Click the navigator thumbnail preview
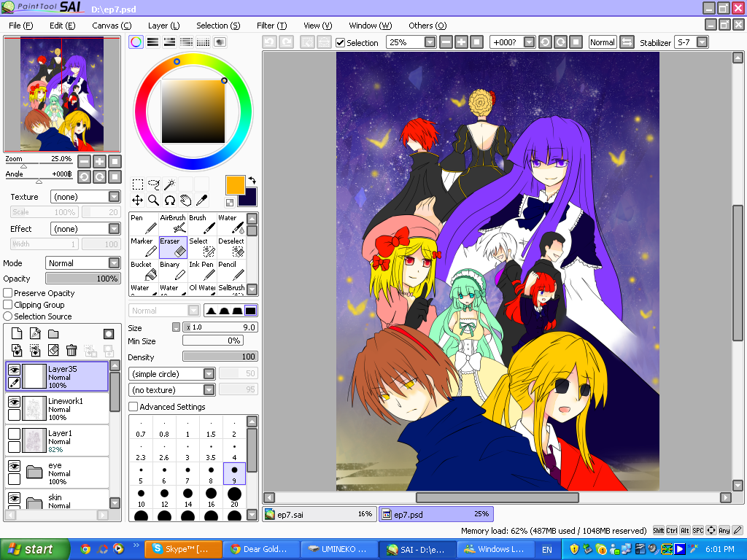Screen dimensions: 747x560 [x=62, y=94]
